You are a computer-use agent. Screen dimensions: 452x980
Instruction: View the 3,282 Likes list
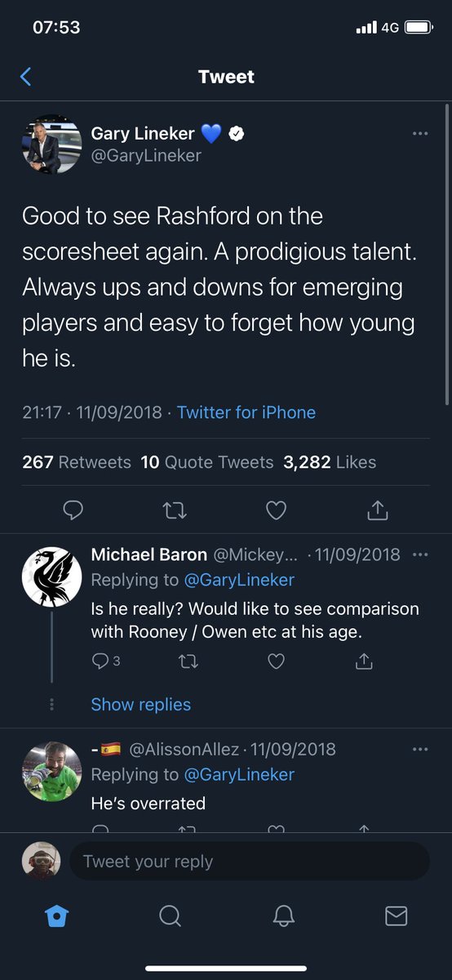point(330,462)
